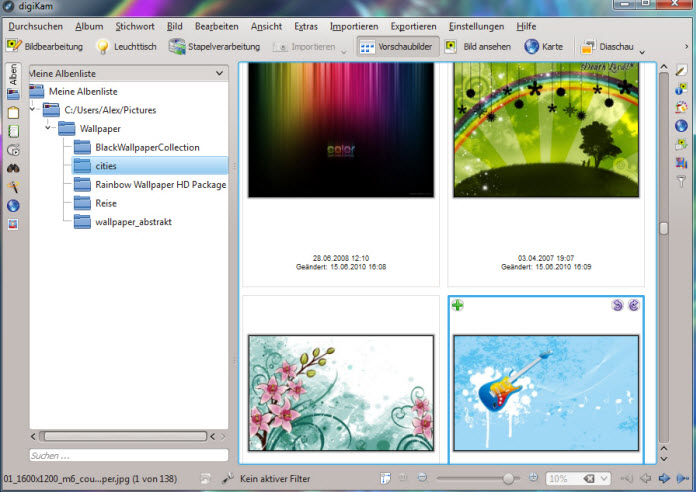Launch Stapelverarbeitung batch processing
696x492 pixels.
pos(214,47)
